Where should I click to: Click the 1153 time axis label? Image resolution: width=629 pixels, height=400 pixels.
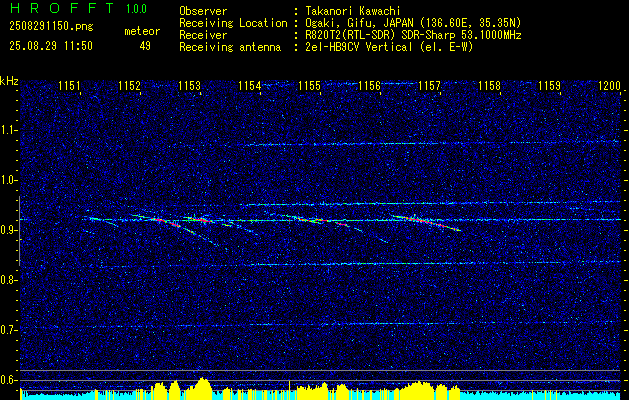tap(189, 86)
